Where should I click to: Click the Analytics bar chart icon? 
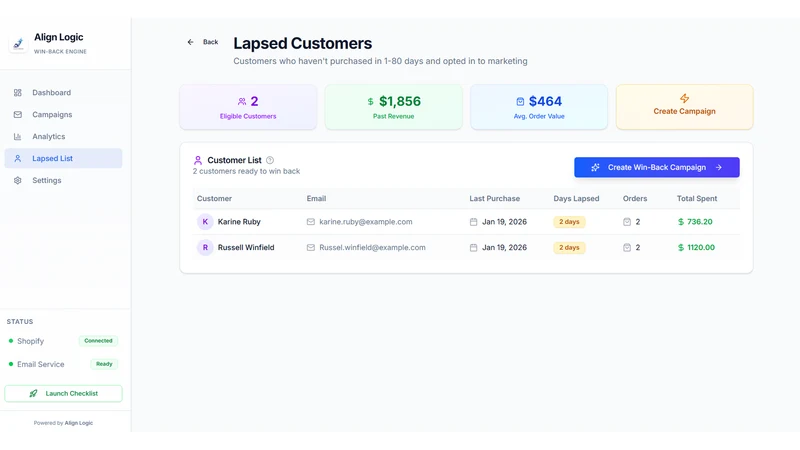[x=18, y=137]
